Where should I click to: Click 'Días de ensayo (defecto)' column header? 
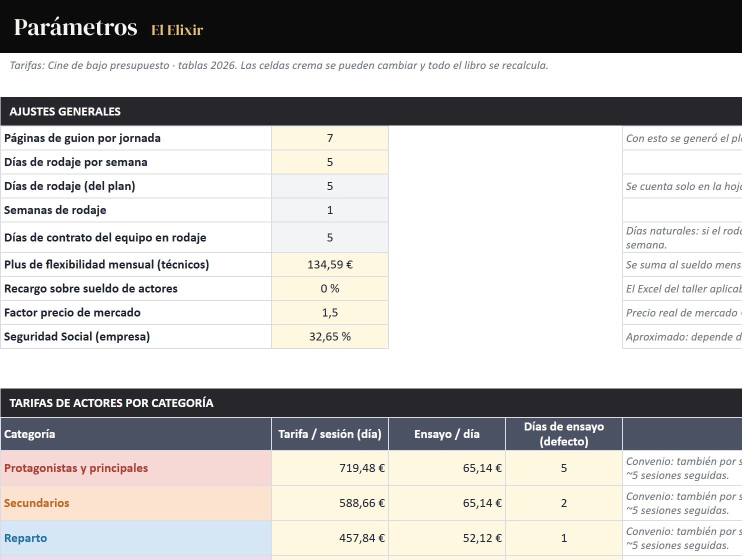coord(564,434)
